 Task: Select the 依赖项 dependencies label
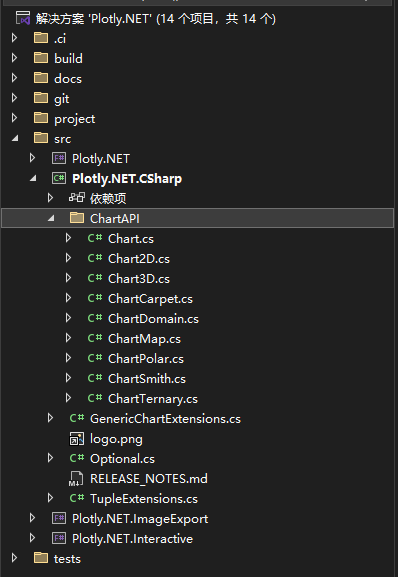point(108,198)
